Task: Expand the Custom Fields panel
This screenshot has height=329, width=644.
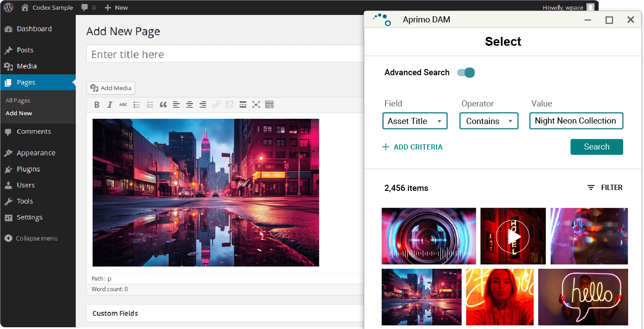Action: [x=226, y=313]
